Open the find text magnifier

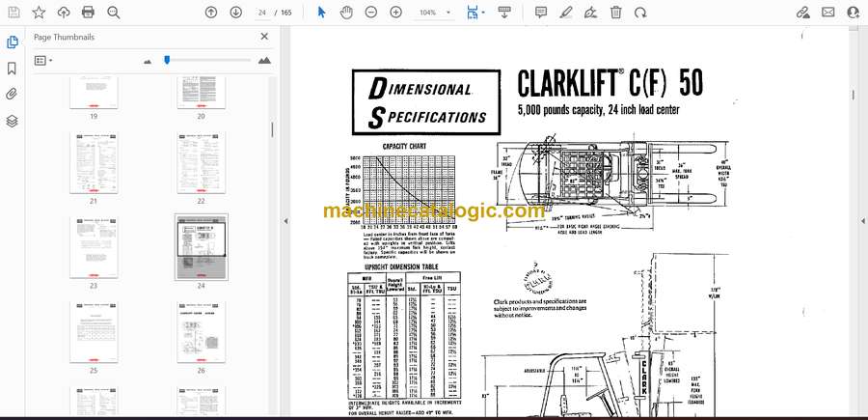[x=114, y=13]
